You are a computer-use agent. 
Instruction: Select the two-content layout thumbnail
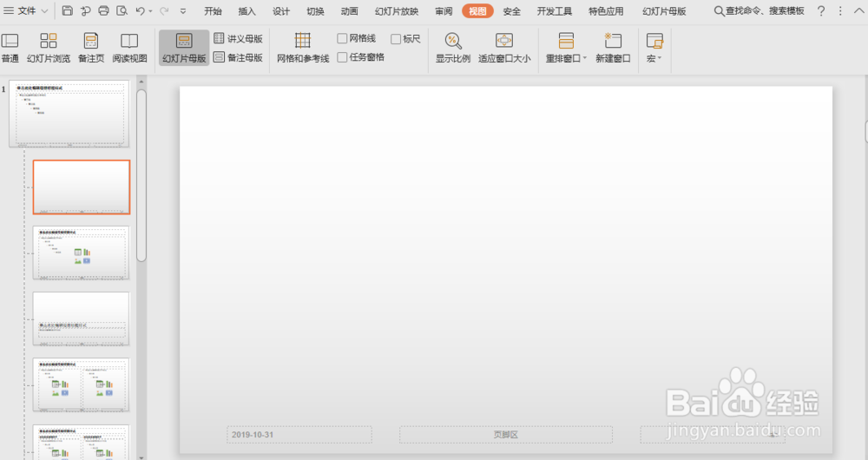pos(82,384)
